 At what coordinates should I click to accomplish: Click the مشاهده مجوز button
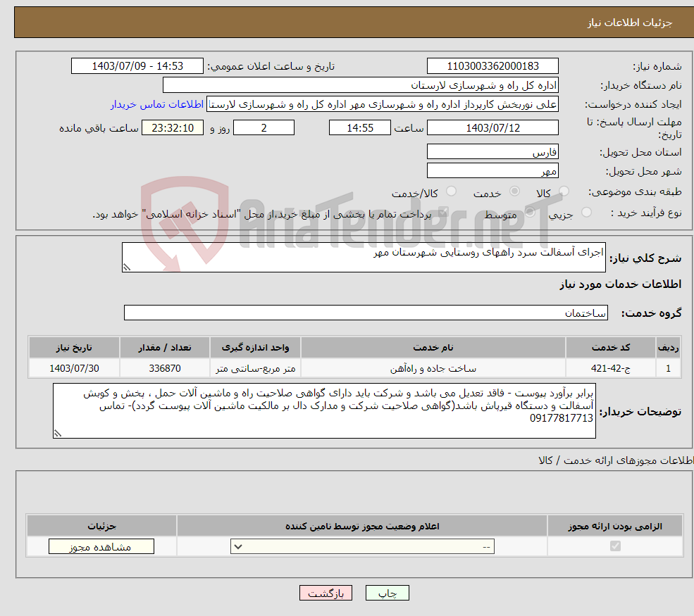(101, 546)
